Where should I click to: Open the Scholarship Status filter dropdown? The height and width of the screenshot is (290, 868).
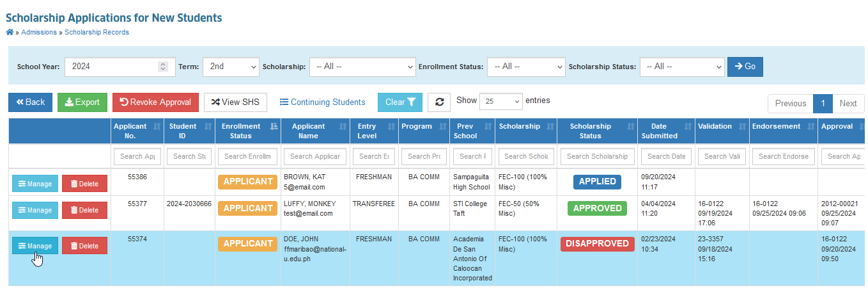(x=682, y=66)
